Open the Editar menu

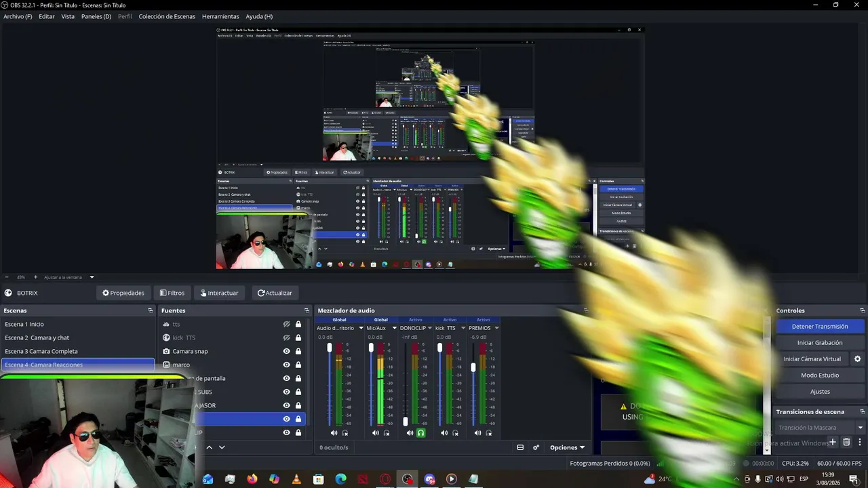pos(47,16)
